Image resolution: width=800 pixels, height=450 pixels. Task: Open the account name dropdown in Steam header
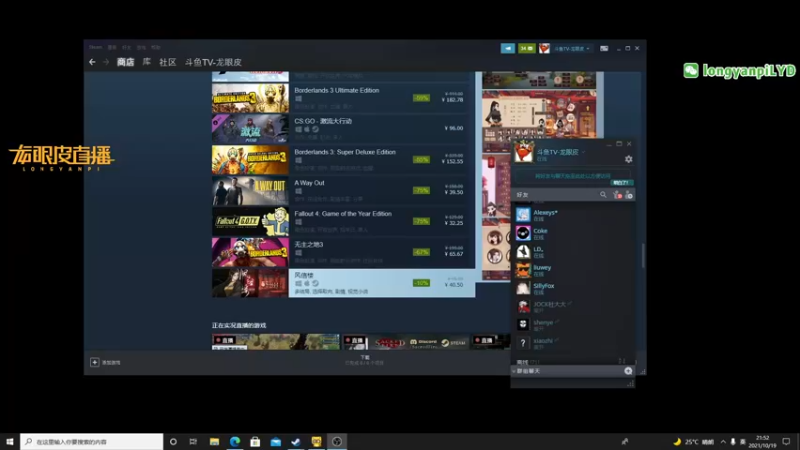tap(572, 48)
